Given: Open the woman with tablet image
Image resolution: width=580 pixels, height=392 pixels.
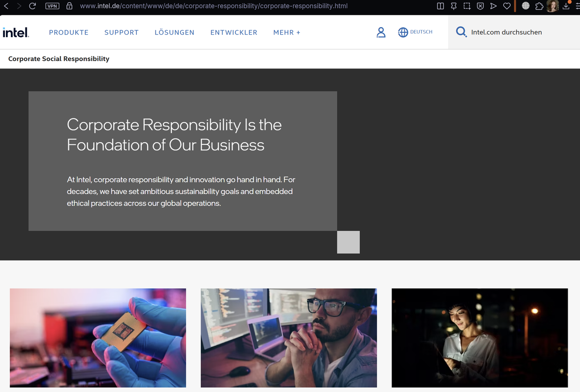Looking at the screenshot, I should [x=479, y=338].
